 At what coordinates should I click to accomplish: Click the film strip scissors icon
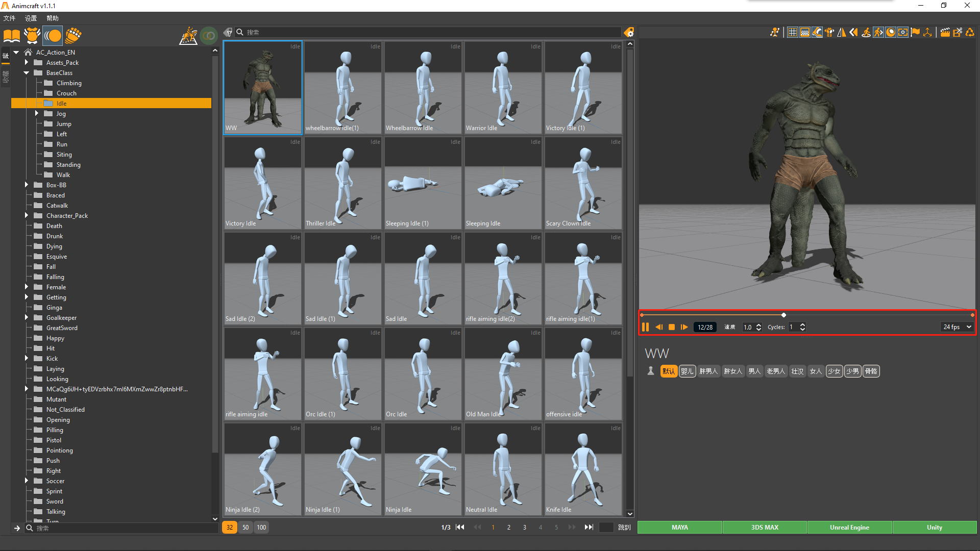(958, 33)
